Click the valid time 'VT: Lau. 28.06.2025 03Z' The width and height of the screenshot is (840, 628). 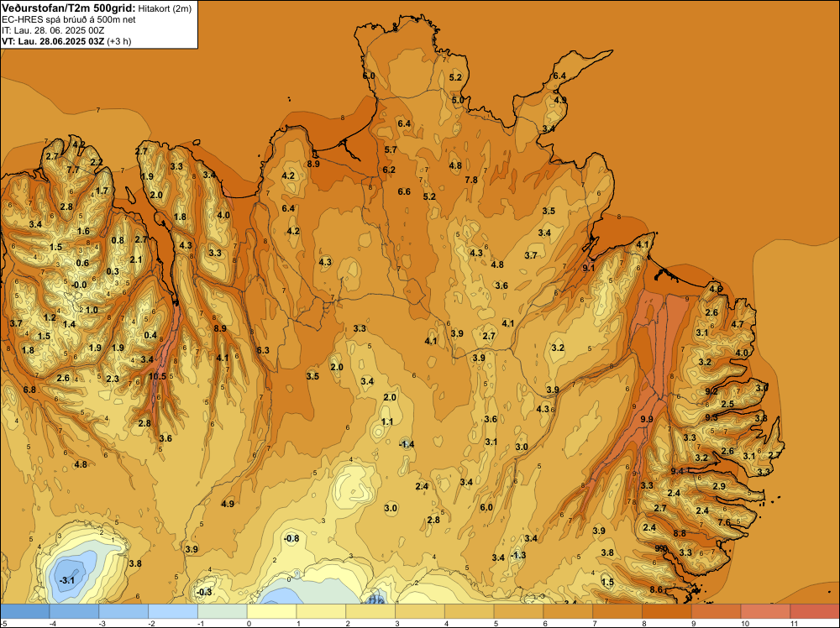click(53, 41)
